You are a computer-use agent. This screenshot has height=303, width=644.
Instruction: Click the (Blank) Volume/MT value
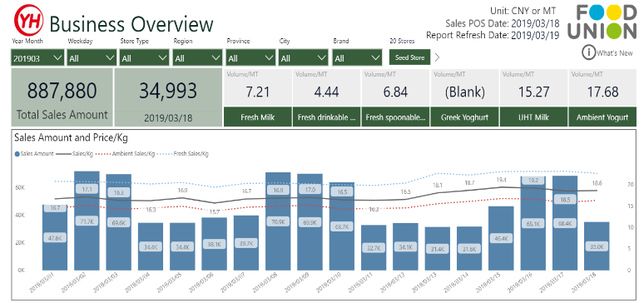tap(464, 92)
